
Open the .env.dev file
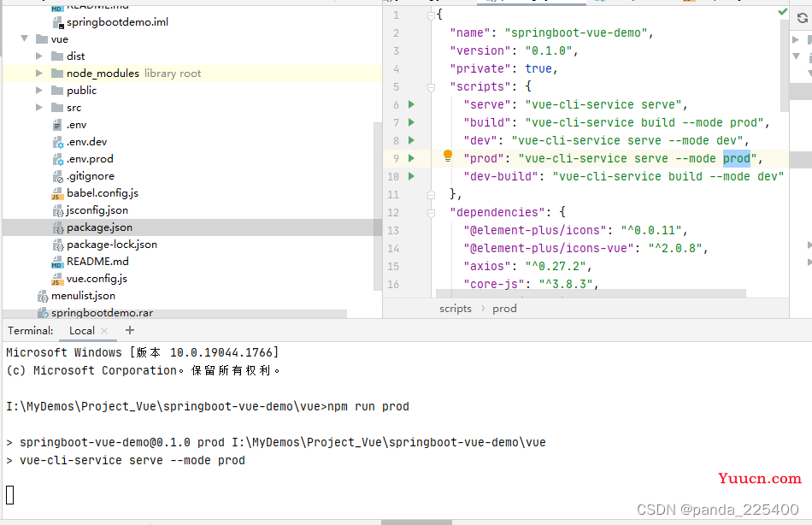(x=87, y=141)
